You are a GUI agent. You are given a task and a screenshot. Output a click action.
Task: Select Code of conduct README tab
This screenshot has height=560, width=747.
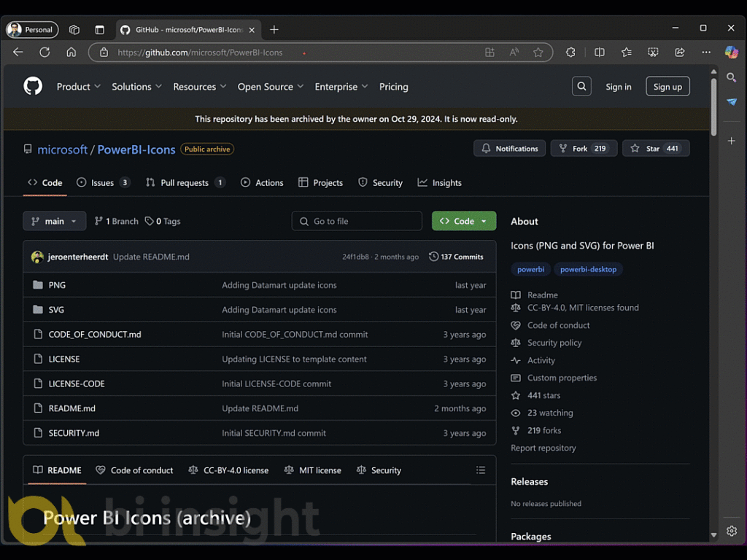pyautogui.click(x=134, y=470)
